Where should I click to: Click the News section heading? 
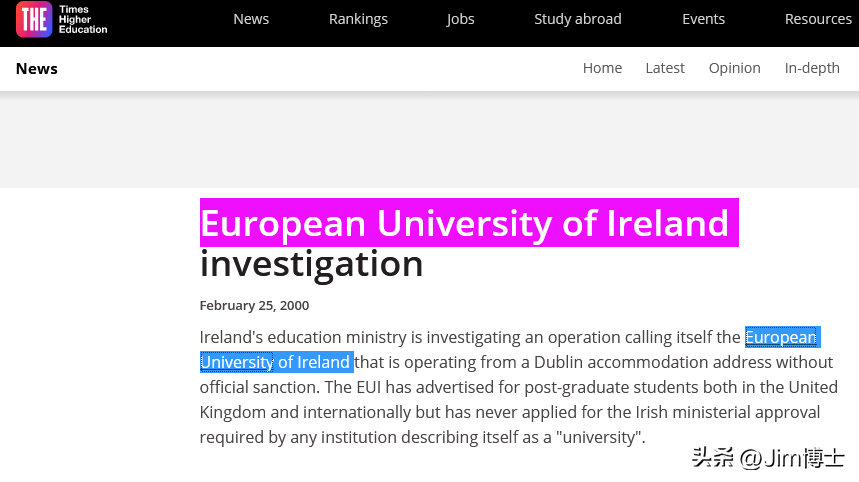(x=37, y=68)
